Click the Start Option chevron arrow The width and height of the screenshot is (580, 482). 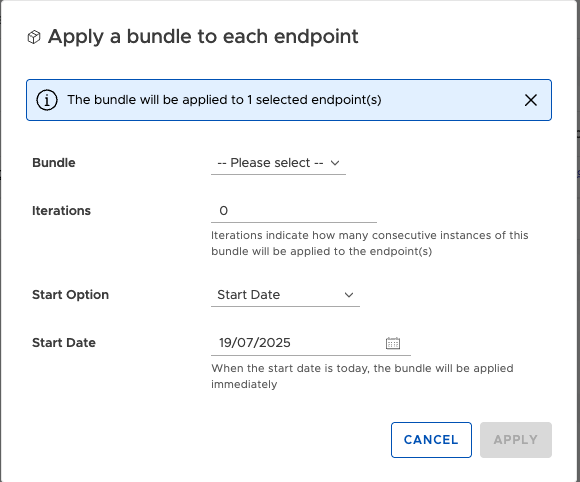[348, 295]
